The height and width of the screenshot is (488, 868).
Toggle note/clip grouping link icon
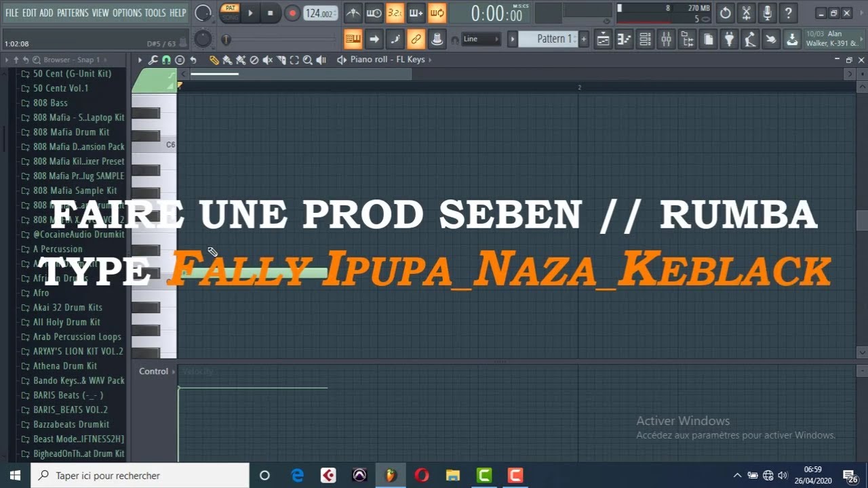click(x=416, y=39)
